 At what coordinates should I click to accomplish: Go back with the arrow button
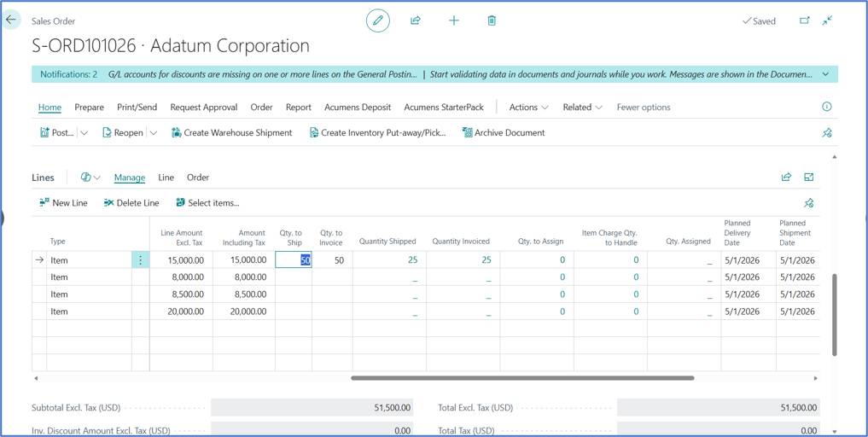(11, 20)
